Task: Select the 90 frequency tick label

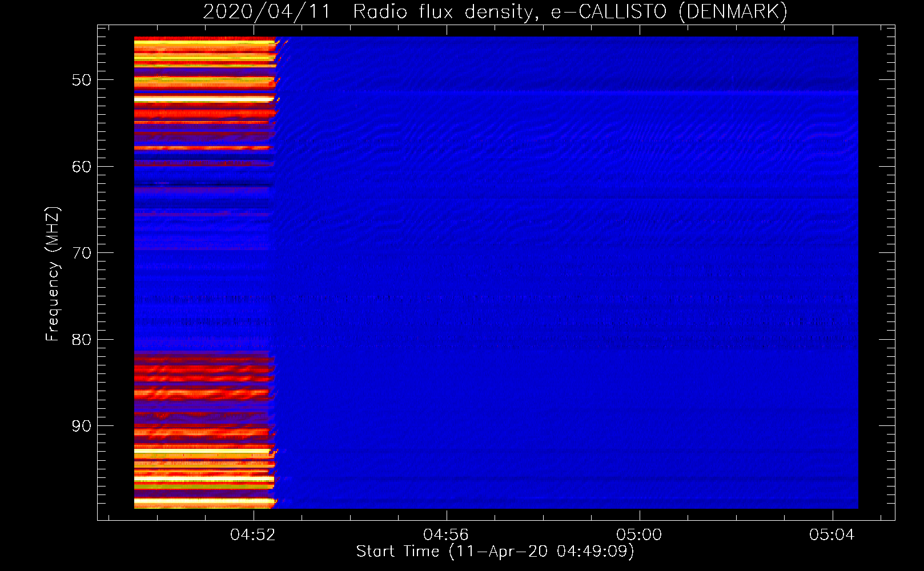Action: 82,426
